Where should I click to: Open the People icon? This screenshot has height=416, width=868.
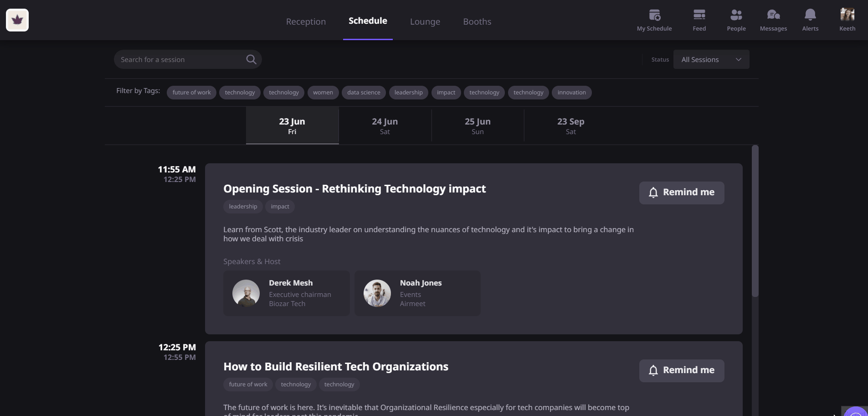736,16
